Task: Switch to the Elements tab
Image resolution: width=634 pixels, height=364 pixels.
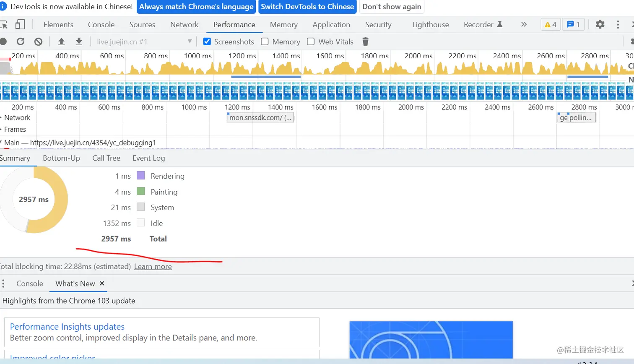Action: [58, 24]
